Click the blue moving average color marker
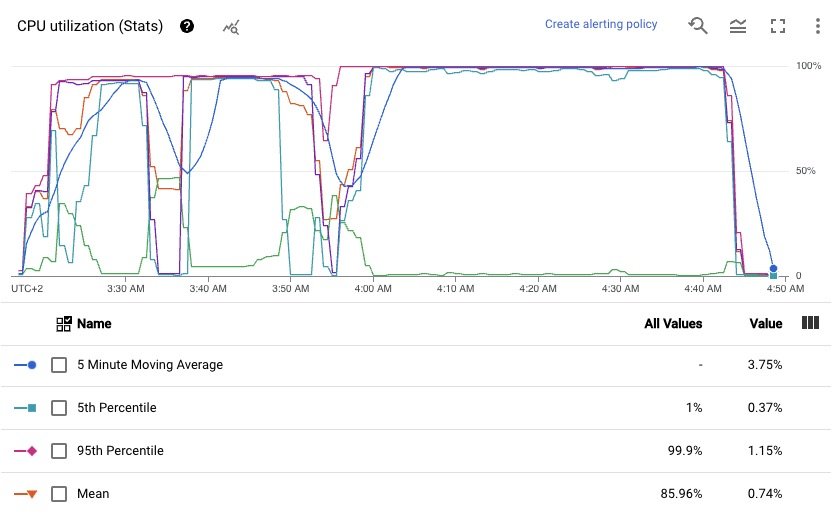 click(x=25, y=365)
